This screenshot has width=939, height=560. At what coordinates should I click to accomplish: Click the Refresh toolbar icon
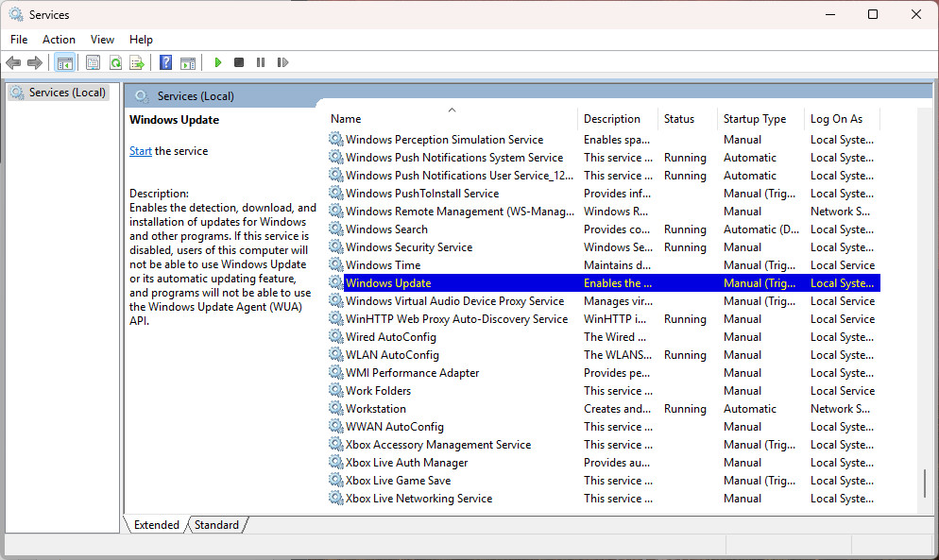pos(115,62)
